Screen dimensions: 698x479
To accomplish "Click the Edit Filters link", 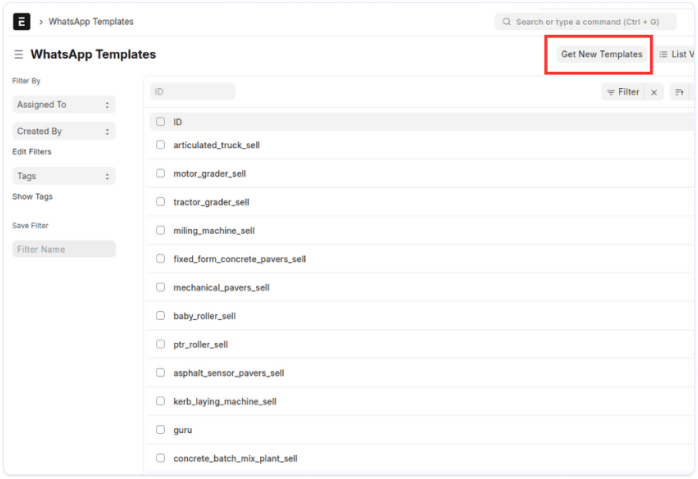I will point(32,152).
